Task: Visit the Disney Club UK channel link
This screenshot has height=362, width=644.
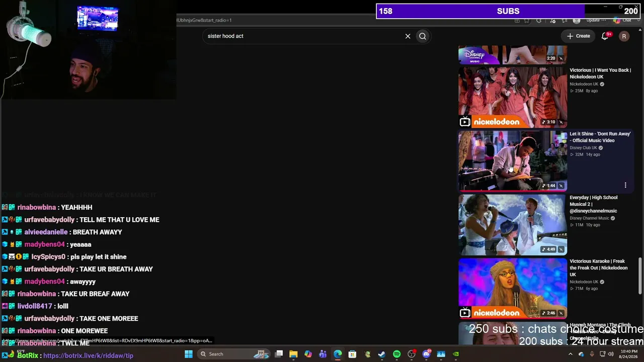Action: (583, 148)
